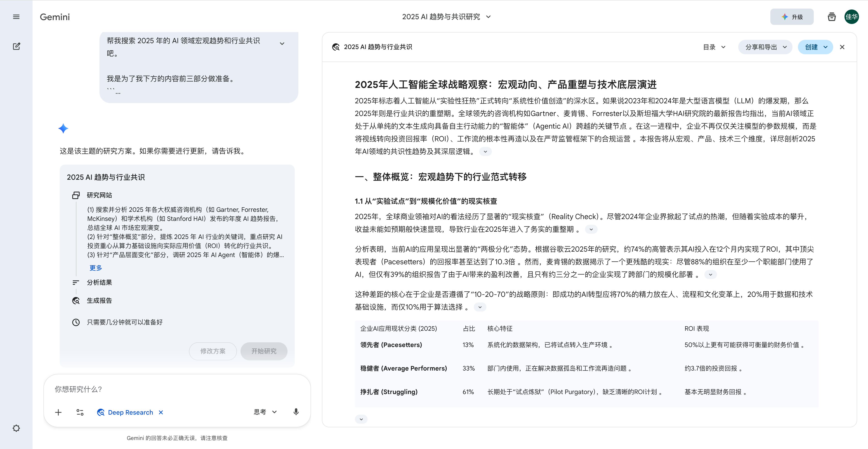Toggle the Deep Research tool chip

[x=130, y=412]
